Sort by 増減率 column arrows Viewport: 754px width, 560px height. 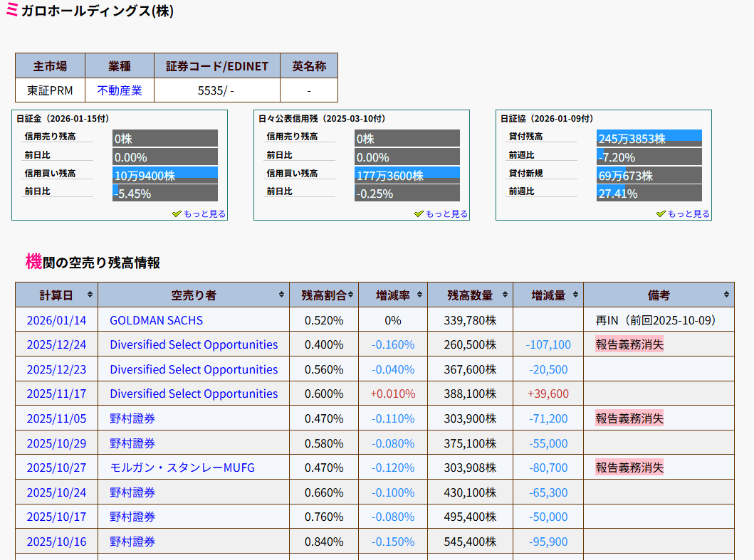coord(421,295)
